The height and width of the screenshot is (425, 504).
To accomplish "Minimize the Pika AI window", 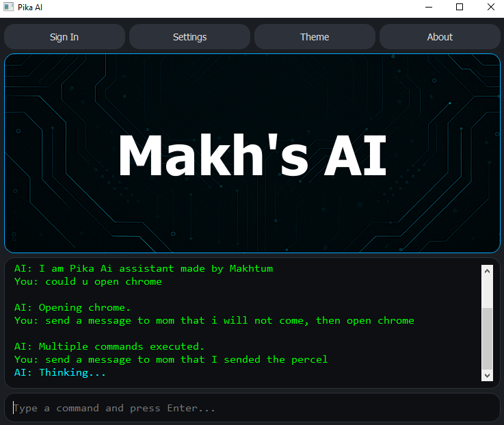I will (x=428, y=7).
